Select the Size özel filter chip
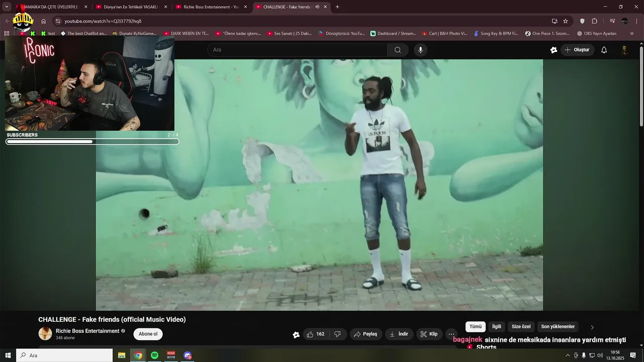This screenshot has width=644, height=362. pos(521,327)
